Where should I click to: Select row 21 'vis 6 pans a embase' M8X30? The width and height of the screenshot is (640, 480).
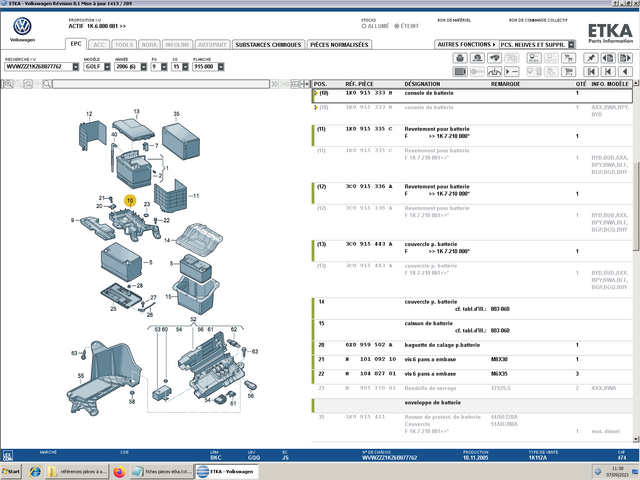472,362
